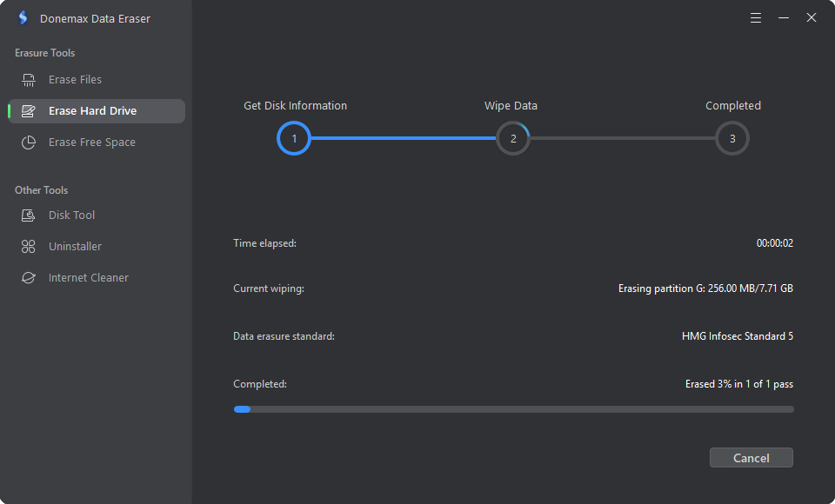Image resolution: width=835 pixels, height=504 pixels.
Task: Minimize the Donemax window
Action: coord(784,18)
